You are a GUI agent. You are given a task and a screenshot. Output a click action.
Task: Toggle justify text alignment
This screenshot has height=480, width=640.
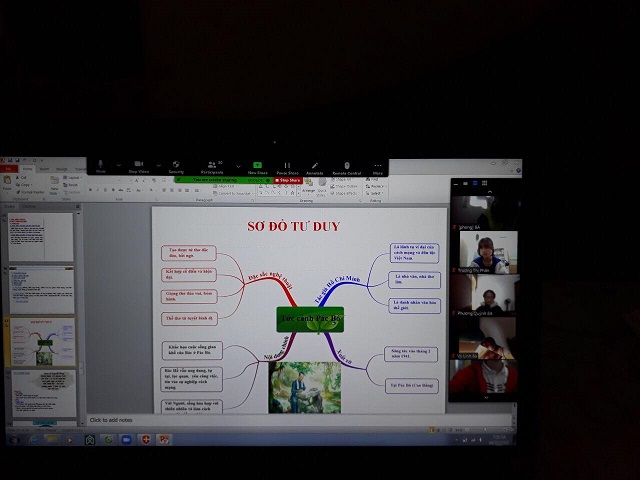point(187,190)
